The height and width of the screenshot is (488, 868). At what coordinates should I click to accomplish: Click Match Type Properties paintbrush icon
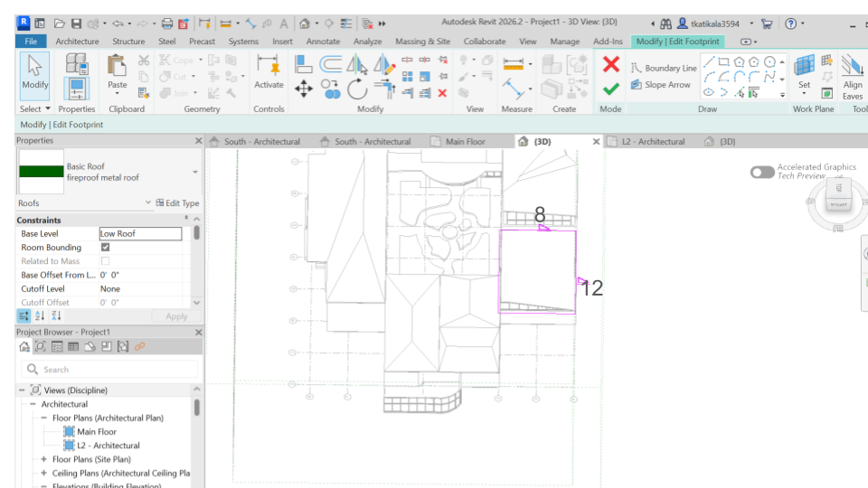click(x=144, y=93)
